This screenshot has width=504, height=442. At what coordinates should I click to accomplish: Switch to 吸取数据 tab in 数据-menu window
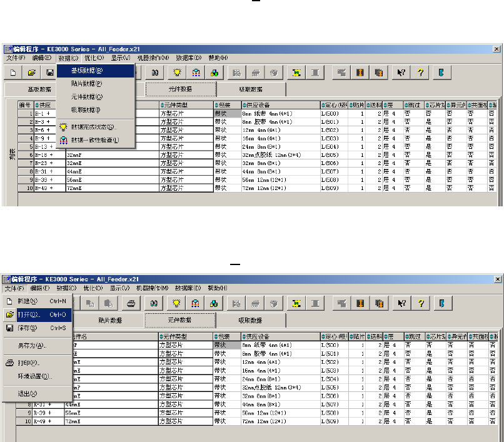tap(251, 89)
